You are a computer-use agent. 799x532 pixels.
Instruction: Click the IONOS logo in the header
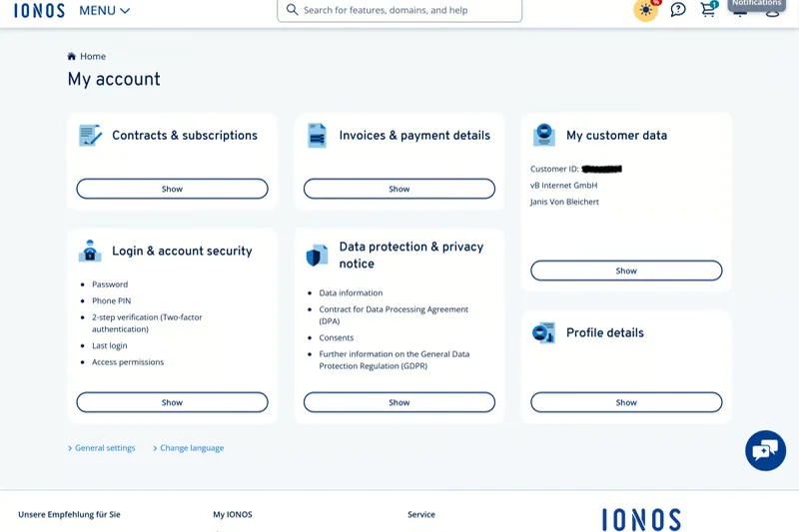click(39, 10)
